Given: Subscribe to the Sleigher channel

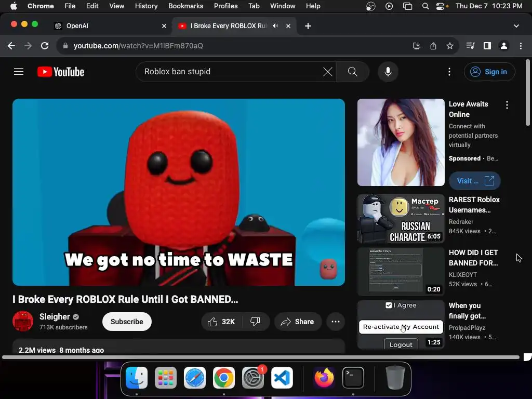Looking at the screenshot, I should pyautogui.click(x=127, y=322).
